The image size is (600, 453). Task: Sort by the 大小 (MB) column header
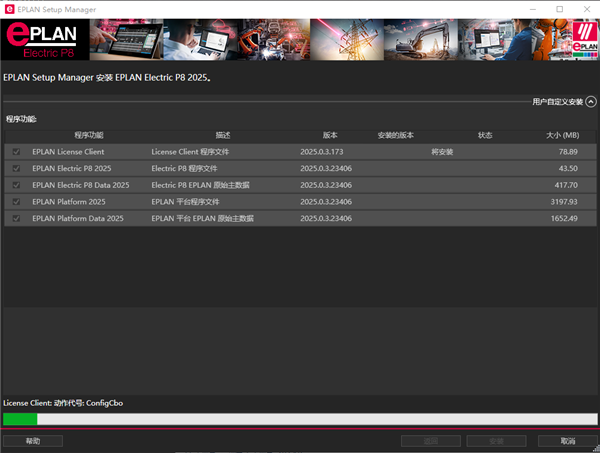point(562,135)
